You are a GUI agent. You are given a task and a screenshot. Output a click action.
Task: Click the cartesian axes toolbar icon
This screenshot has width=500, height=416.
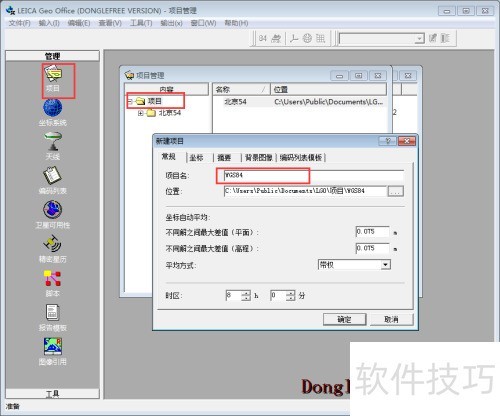pos(294,39)
